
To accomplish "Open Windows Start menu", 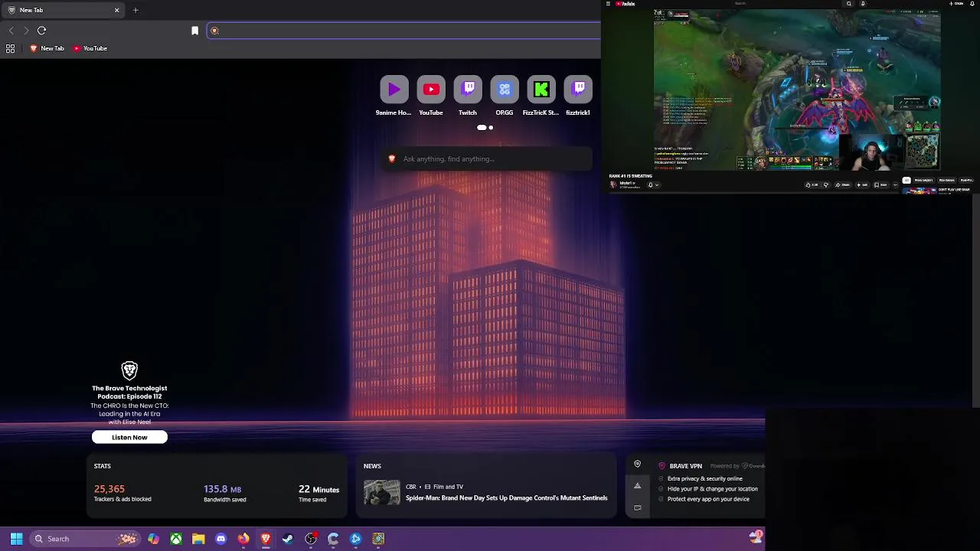I will 16,539.
